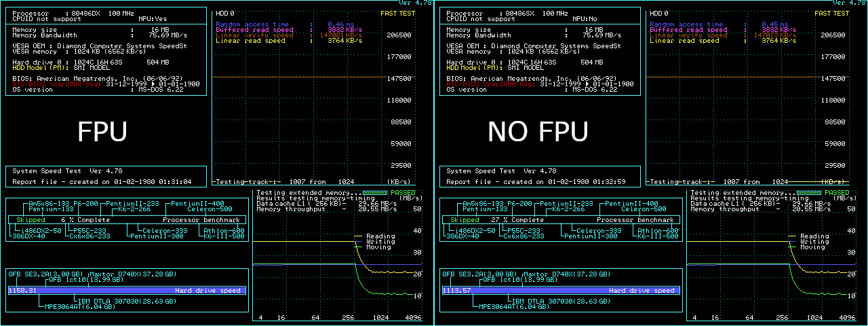Click the large FPU label
The width and height of the screenshot is (868, 326).
tap(102, 132)
